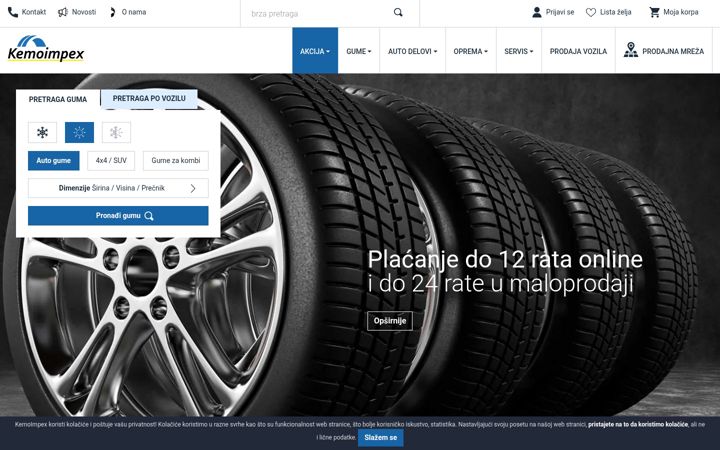Select the summer tire sun icon
The height and width of the screenshot is (450, 720).
tap(79, 133)
